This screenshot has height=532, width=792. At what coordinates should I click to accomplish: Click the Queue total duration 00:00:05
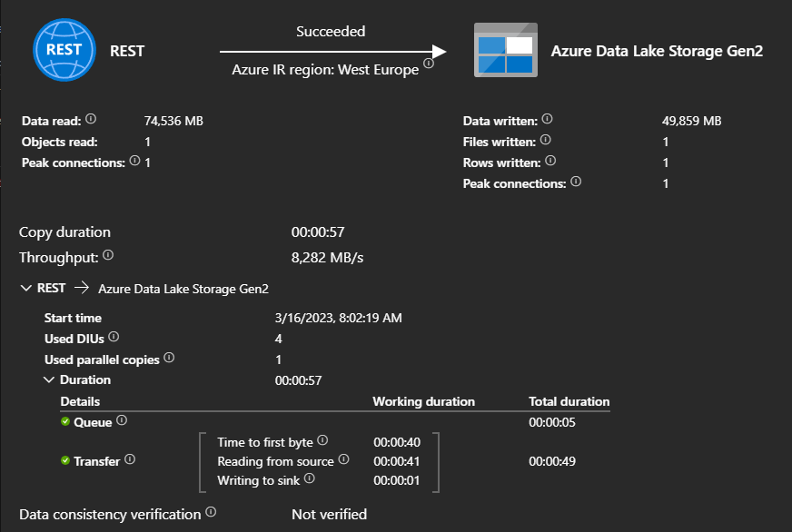tap(552, 422)
